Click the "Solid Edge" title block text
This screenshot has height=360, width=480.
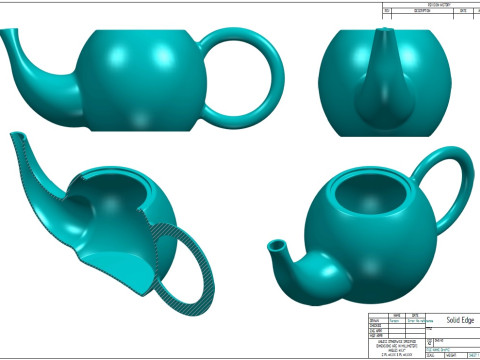(x=460, y=320)
